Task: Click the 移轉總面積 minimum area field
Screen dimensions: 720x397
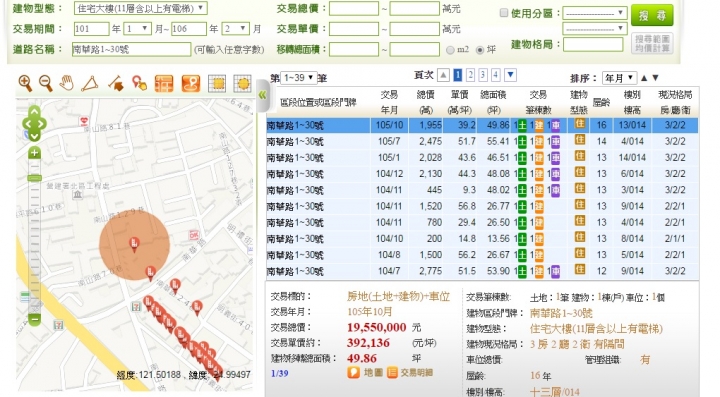Action: [354, 49]
